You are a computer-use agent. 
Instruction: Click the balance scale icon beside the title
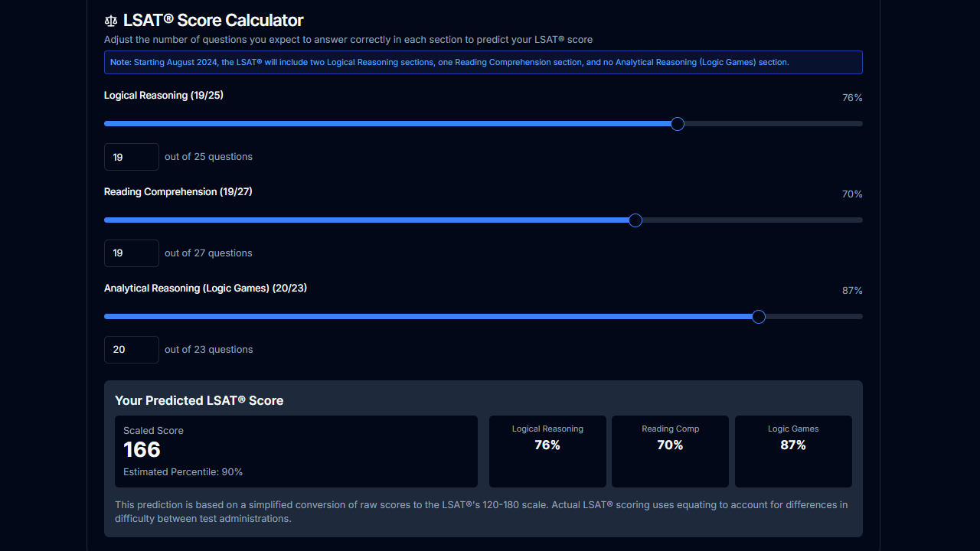click(110, 21)
